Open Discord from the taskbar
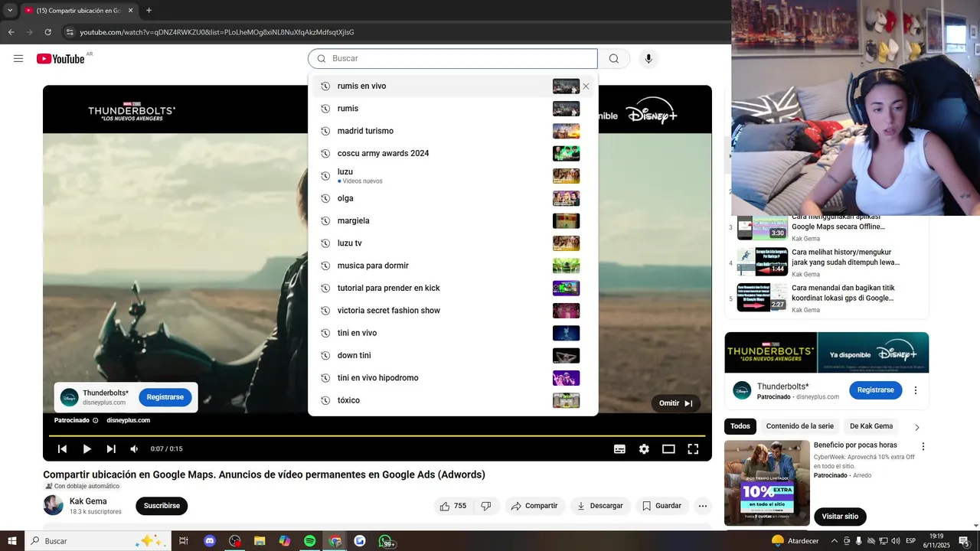Image resolution: width=980 pixels, height=551 pixels. pos(210,541)
